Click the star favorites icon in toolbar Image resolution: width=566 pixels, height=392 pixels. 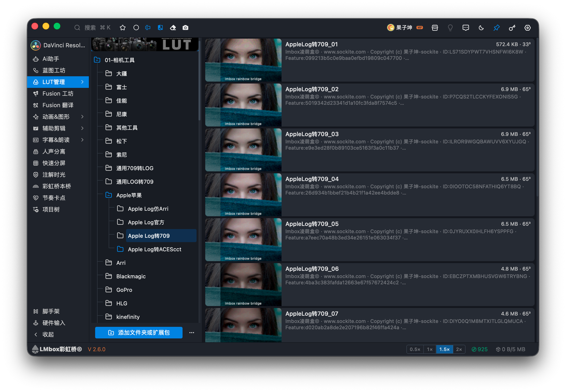point(123,28)
